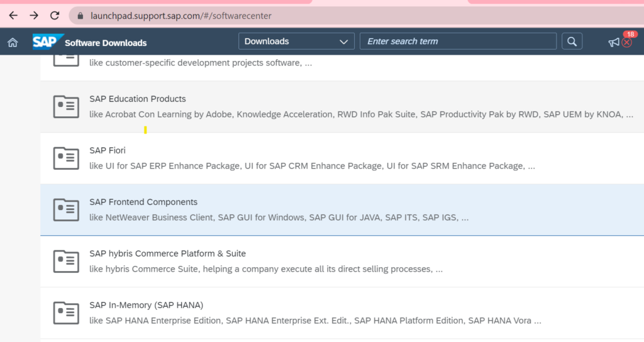Click the SAP Fiori folder icon
644x342 pixels.
coord(66,158)
